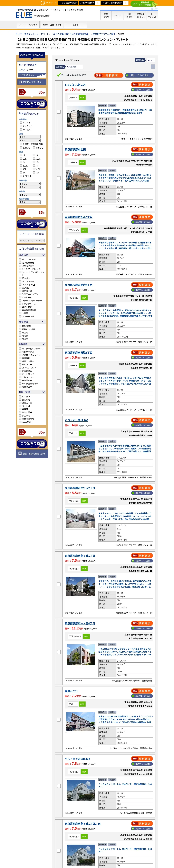Open 前回の履歴で探す top bar item
Screen dimensions: 174x868
pyautogui.click(x=68, y=3)
